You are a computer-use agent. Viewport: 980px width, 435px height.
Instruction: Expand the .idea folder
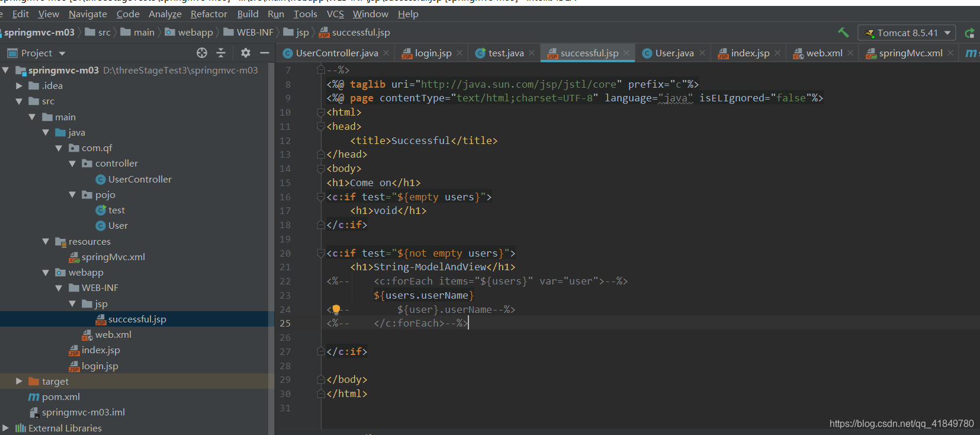pyautogui.click(x=19, y=86)
